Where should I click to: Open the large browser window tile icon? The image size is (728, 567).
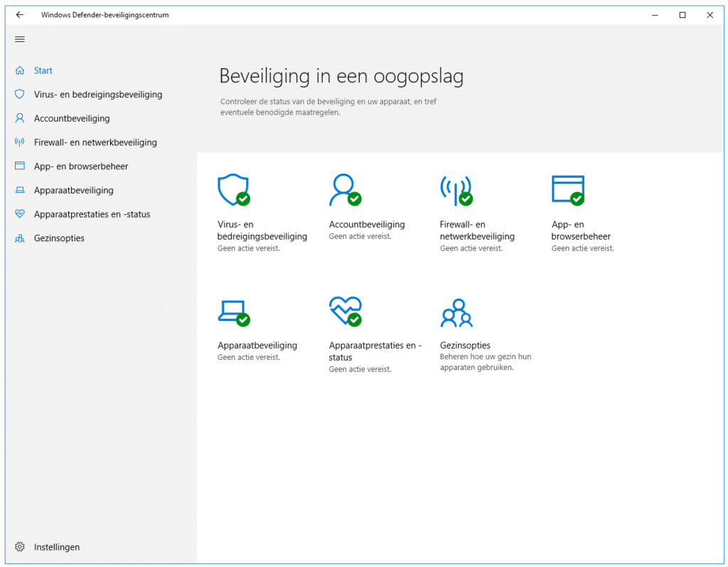tap(568, 190)
